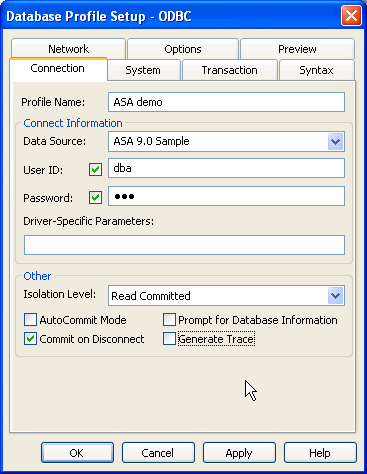The image size is (367, 474).
Task: Click the Profile Name input field
Action: click(226, 102)
